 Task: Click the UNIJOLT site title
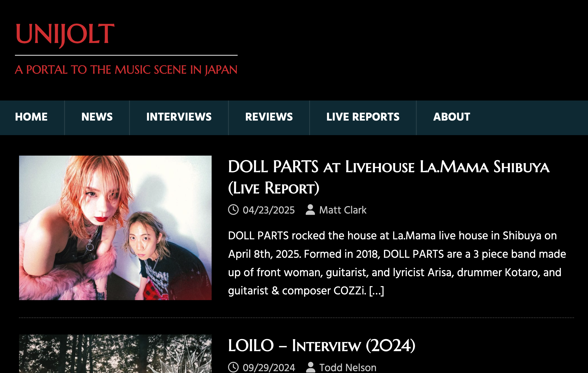65,35
